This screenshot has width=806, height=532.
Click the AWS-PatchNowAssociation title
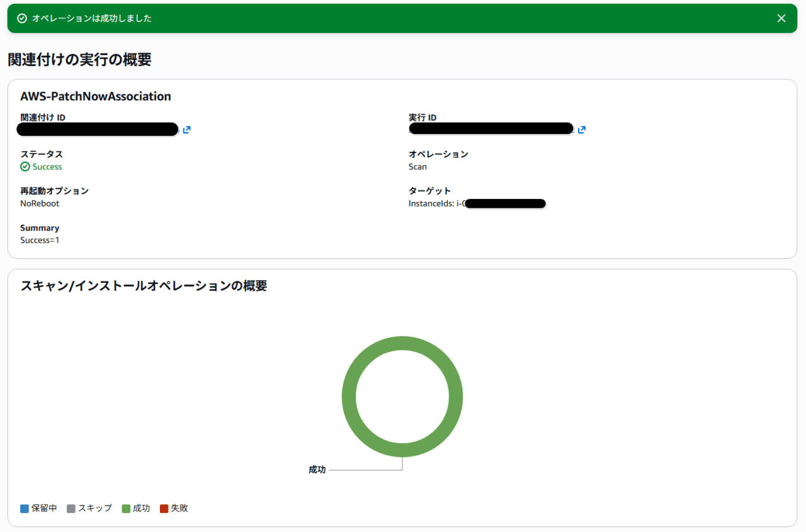[x=96, y=96]
